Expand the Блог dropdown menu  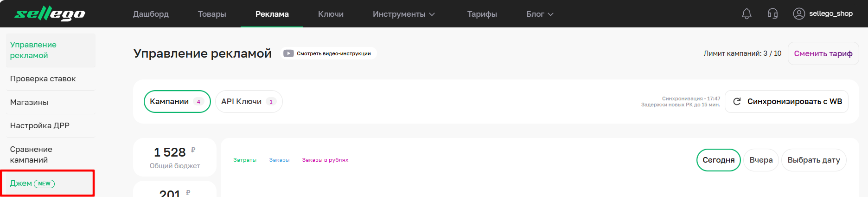pyautogui.click(x=540, y=14)
